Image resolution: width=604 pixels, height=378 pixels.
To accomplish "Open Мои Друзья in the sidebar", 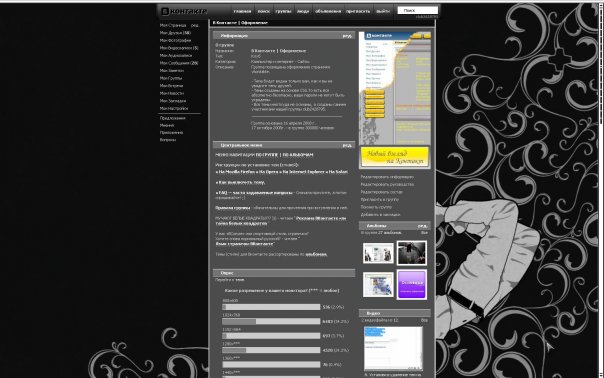I will coord(175,33).
